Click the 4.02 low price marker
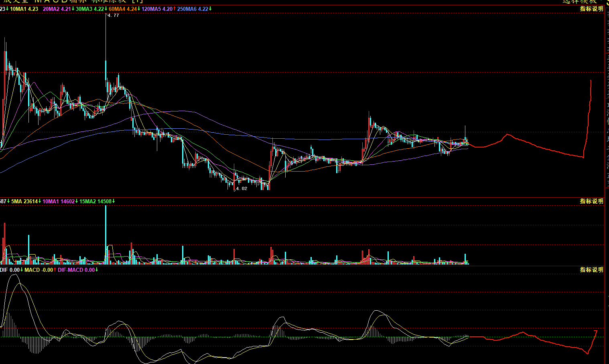The height and width of the screenshot is (364, 609). tap(242, 188)
